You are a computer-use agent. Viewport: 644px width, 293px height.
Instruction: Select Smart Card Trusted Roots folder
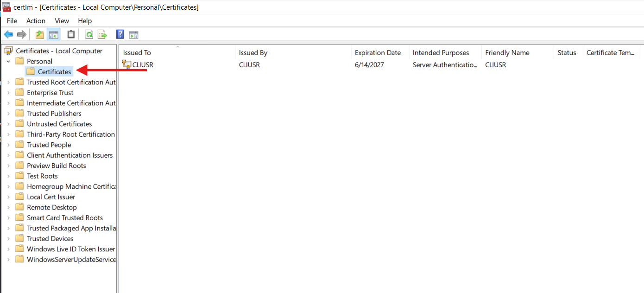point(64,218)
